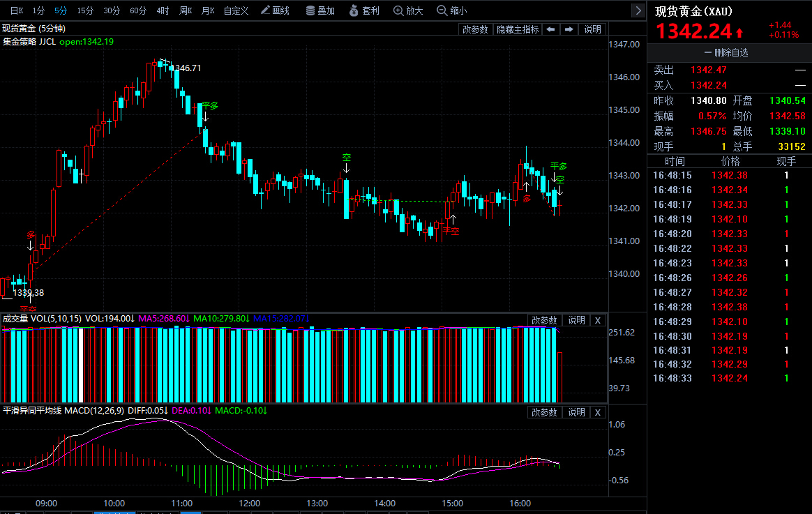The image size is (812, 514).
Task: Click the 多 signal marker near 08:45
Action: tap(31, 235)
